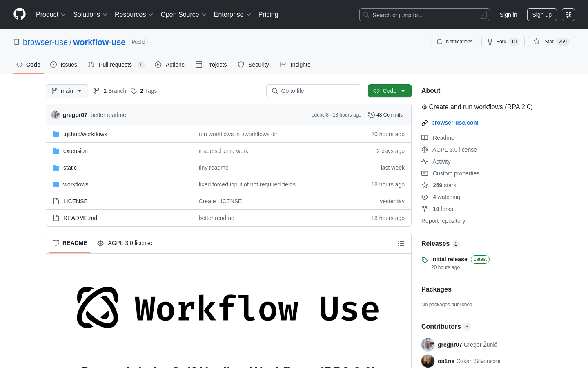This screenshot has height=368, width=588.
Task: Expand the Resources menu
Action: coord(134,15)
